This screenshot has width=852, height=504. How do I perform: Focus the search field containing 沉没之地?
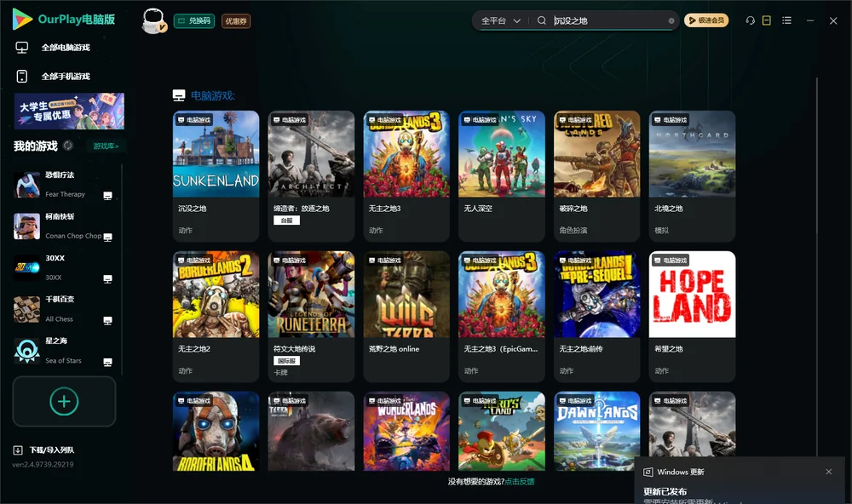coord(608,20)
